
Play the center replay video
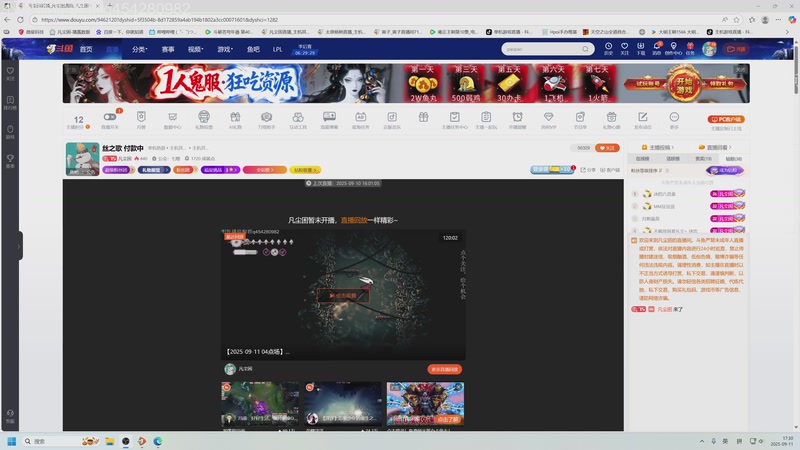343,295
